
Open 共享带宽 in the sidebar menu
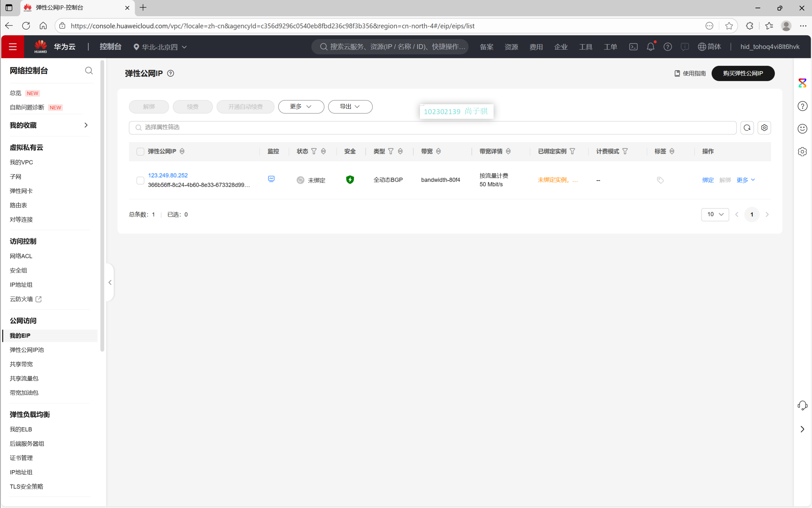[21, 364]
